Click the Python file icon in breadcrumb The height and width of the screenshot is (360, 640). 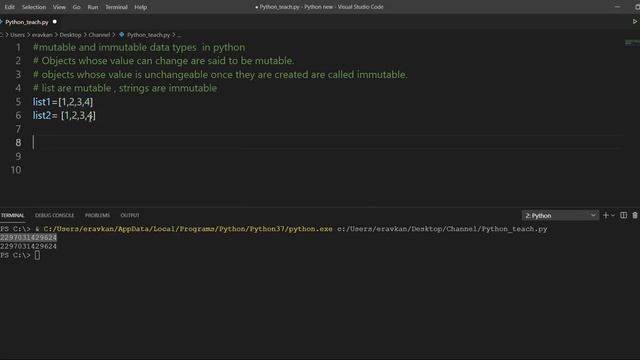122,35
